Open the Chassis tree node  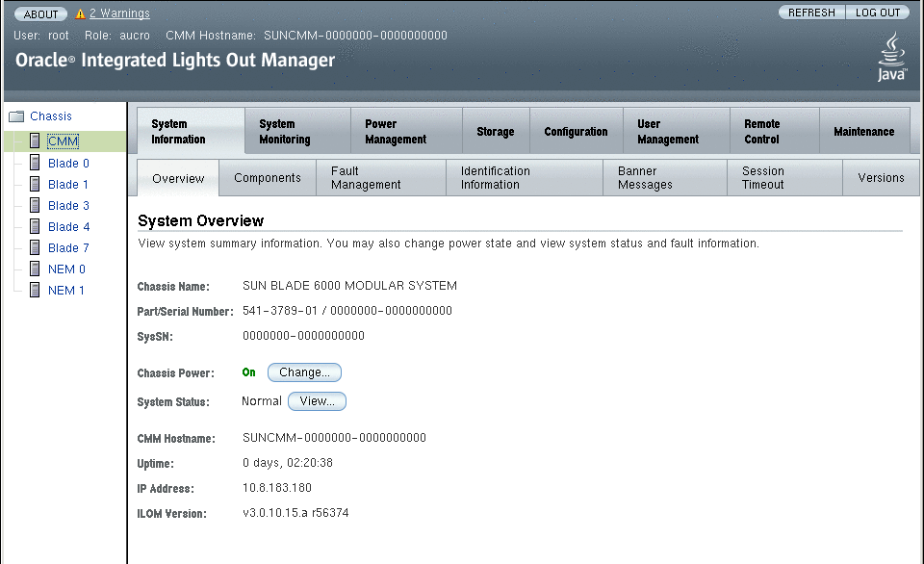[x=51, y=116]
